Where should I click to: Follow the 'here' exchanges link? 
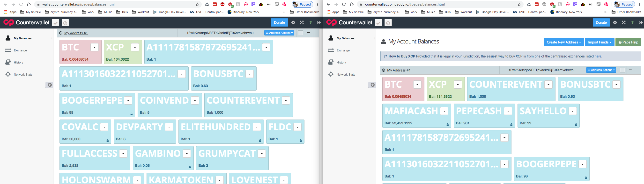[x=598, y=56]
